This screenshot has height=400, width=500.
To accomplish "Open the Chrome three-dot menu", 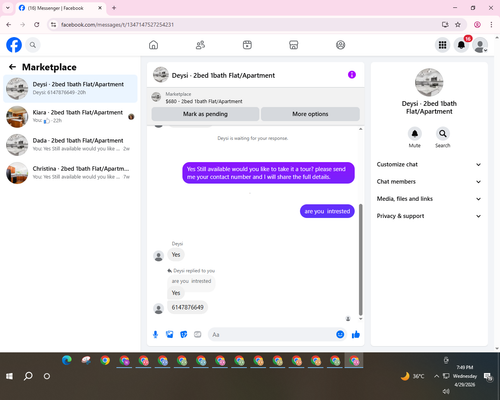I will click(x=491, y=24).
